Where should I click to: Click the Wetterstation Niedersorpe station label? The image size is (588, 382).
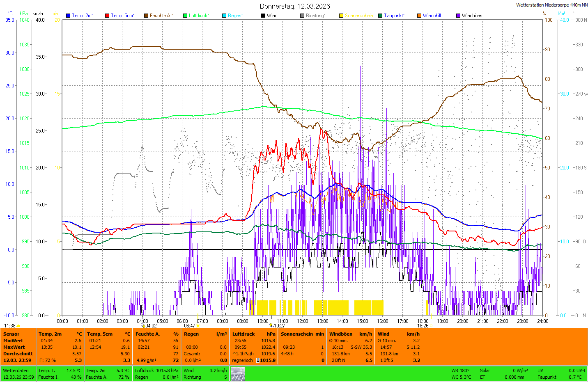coord(551,5)
